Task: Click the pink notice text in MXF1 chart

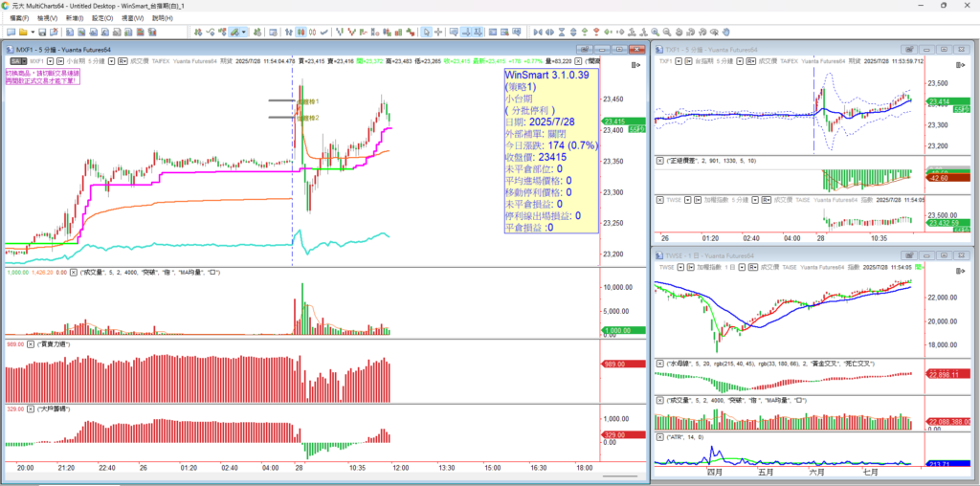Action: tap(44, 77)
